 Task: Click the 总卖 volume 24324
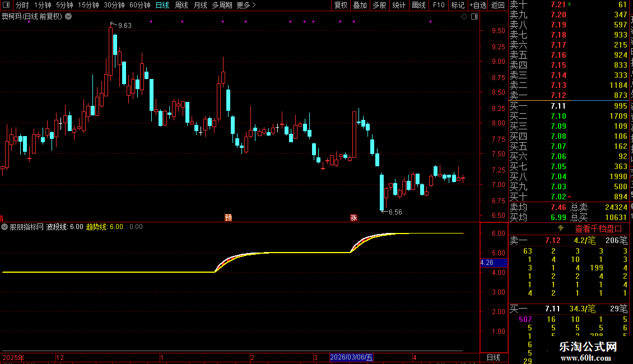[616, 207]
